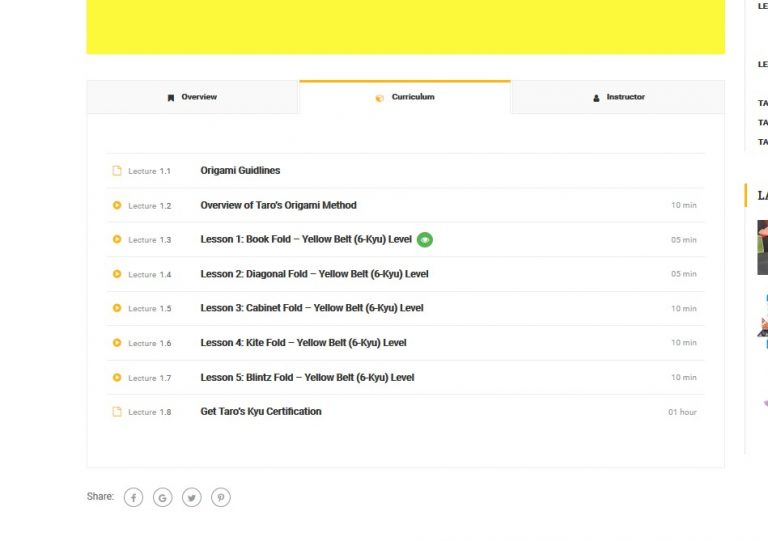Screen dimensions: 768x541
Task: Share the course on Facebook
Action: (133, 497)
